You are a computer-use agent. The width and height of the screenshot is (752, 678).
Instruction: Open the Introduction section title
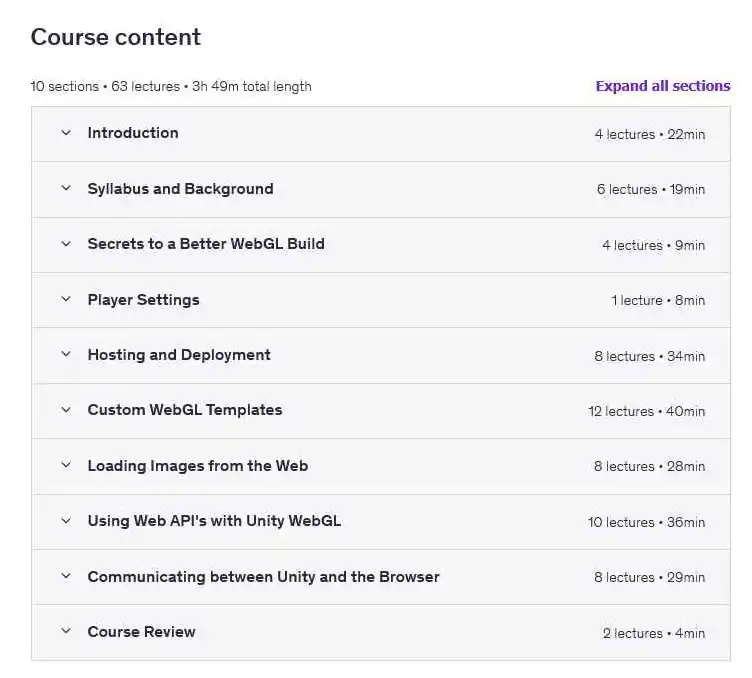[x=133, y=133]
